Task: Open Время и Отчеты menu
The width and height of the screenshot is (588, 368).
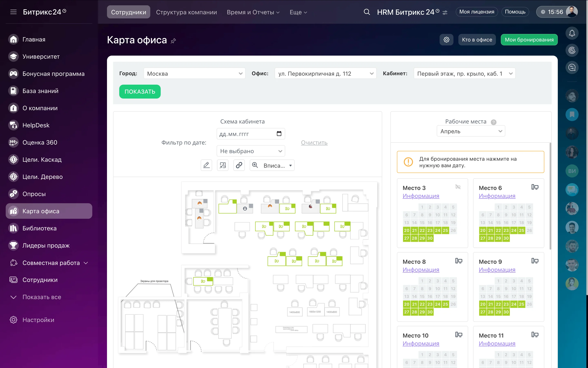Action: tap(253, 12)
